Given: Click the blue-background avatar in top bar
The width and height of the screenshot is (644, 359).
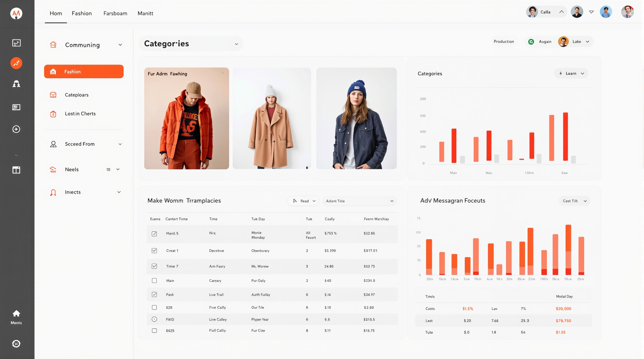Looking at the screenshot, I should point(606,12).
